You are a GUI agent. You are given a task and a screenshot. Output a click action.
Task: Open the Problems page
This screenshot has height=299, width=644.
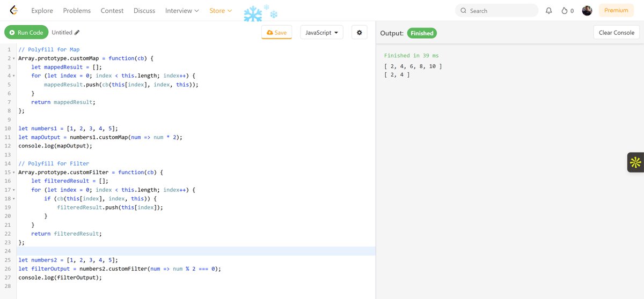[x=77, y=11]
